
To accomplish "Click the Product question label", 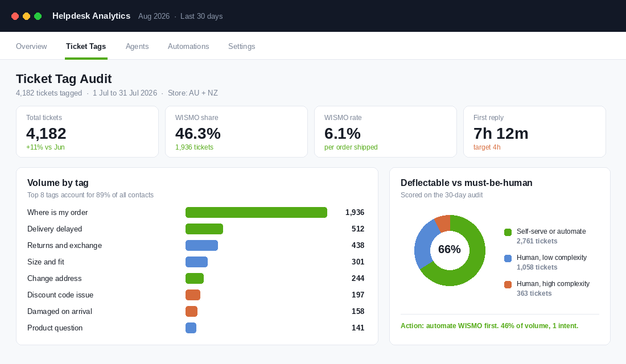I will click(x=55, y=328).
